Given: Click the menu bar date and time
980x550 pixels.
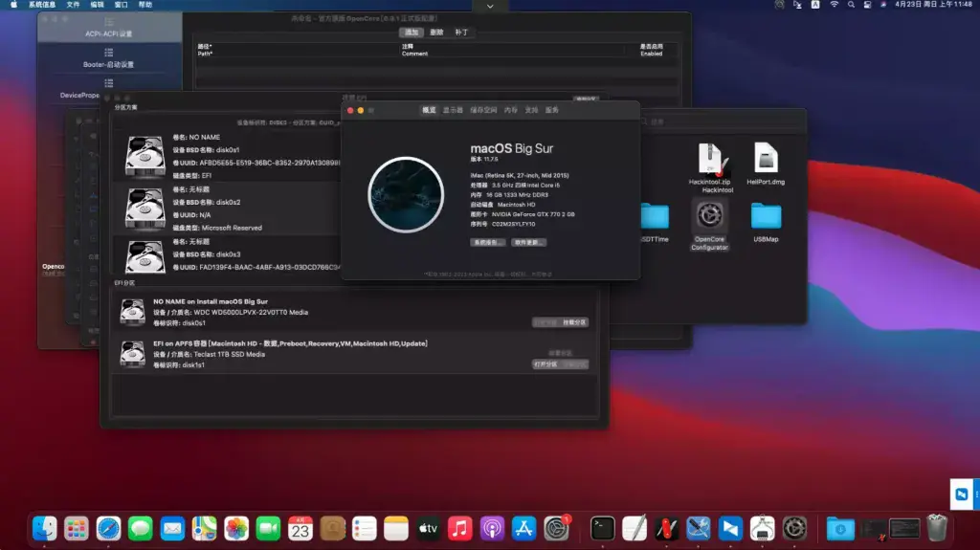Looking at the screenshot, I should coord(933,5).
